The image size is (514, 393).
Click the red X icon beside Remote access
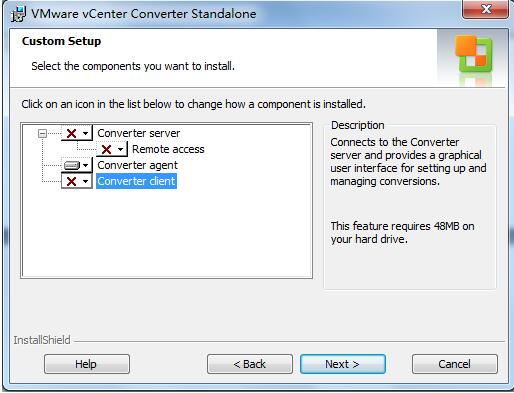tap(106, 149)
